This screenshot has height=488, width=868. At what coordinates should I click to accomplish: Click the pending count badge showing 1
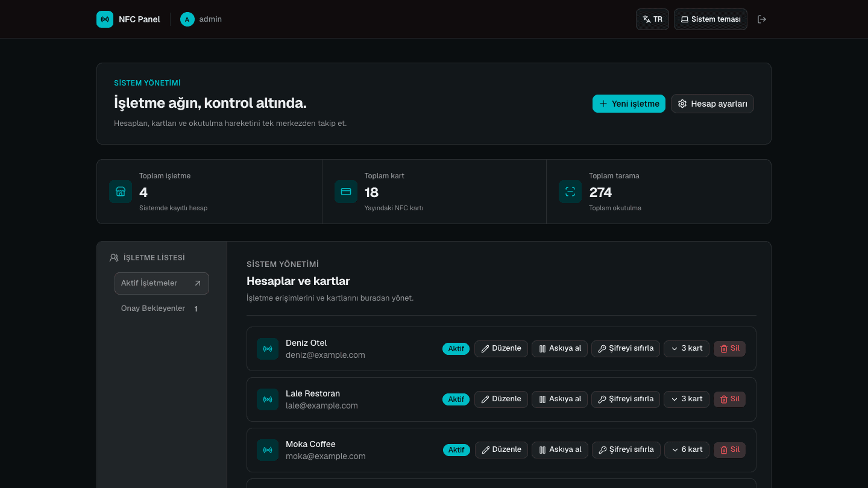(196, 309)
